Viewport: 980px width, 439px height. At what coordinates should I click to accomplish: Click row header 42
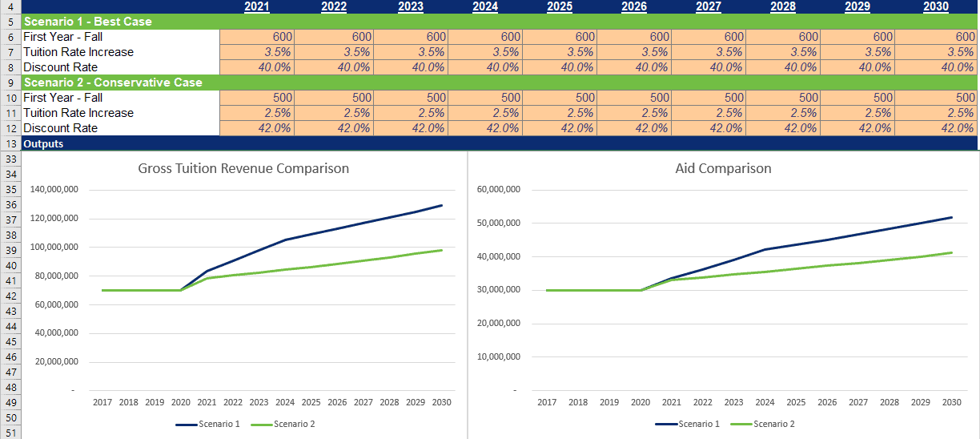(11, 296)
